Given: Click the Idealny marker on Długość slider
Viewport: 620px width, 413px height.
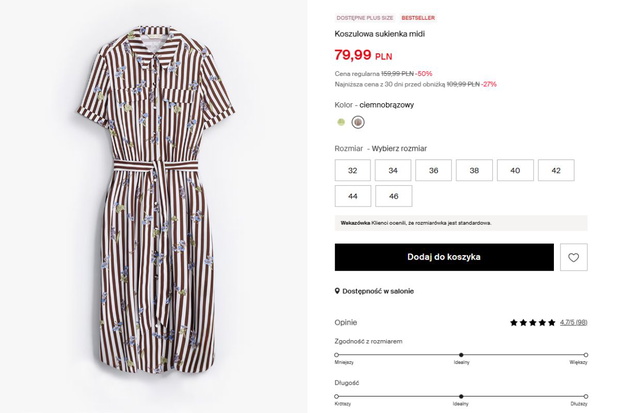Looking at the screenshot, I should coord(461,396).
